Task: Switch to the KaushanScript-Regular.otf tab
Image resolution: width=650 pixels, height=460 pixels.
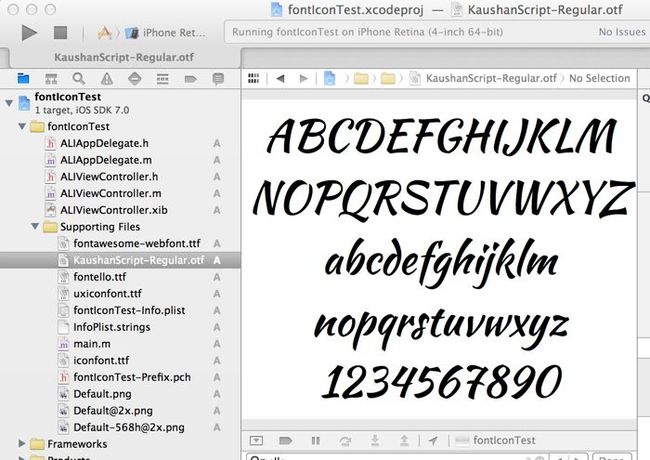Action: click(124, 57)
